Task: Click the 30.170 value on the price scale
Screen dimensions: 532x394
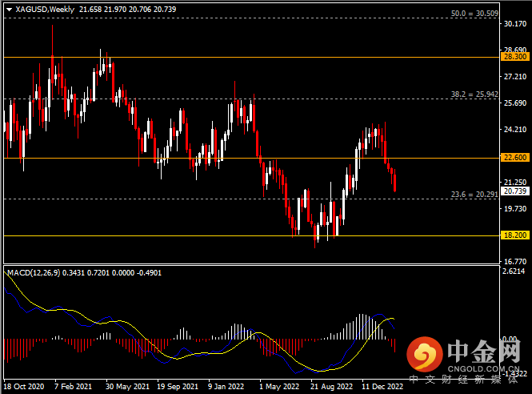Action: (x=513, y=24)
